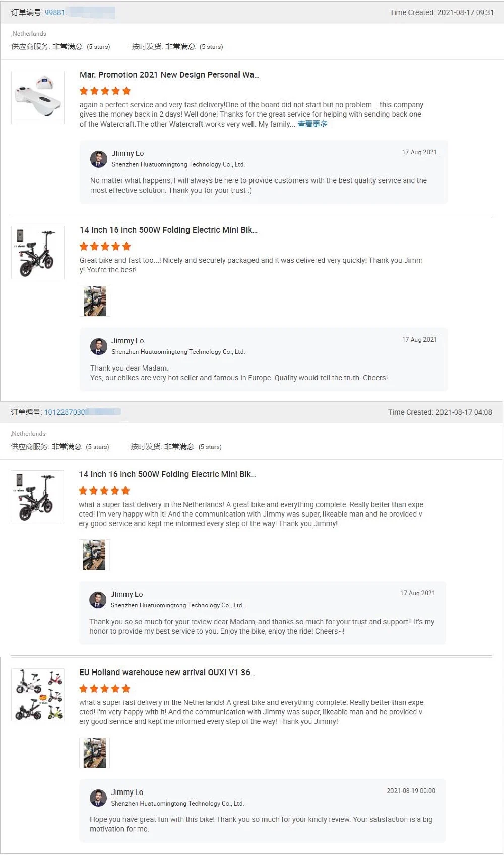
Task: Expand the watercraft review with 查看更多
Action: [312, 124]
